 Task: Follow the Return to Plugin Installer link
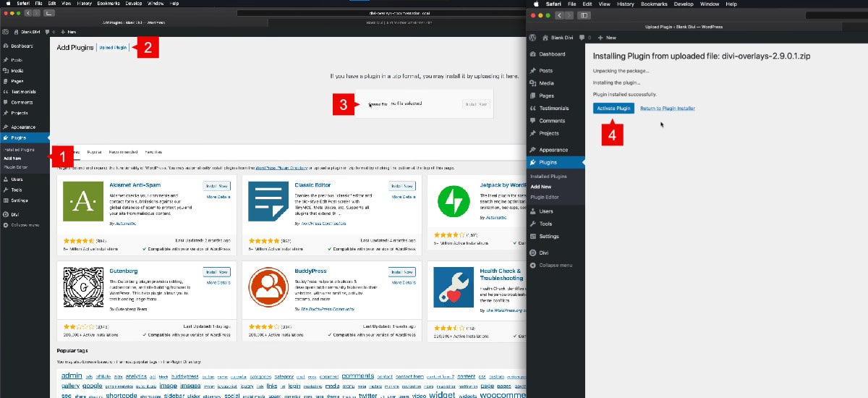pyautogui.click(x=668, y=109)
